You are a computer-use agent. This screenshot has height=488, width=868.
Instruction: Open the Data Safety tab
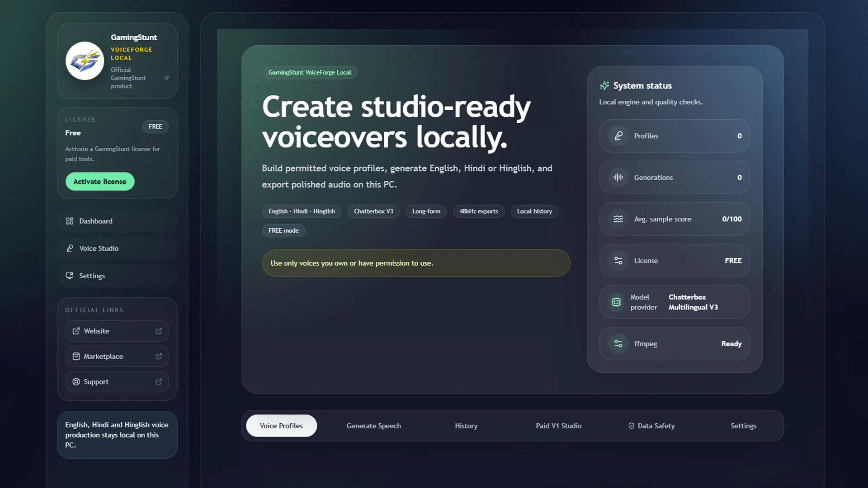(x=651, y=426)
